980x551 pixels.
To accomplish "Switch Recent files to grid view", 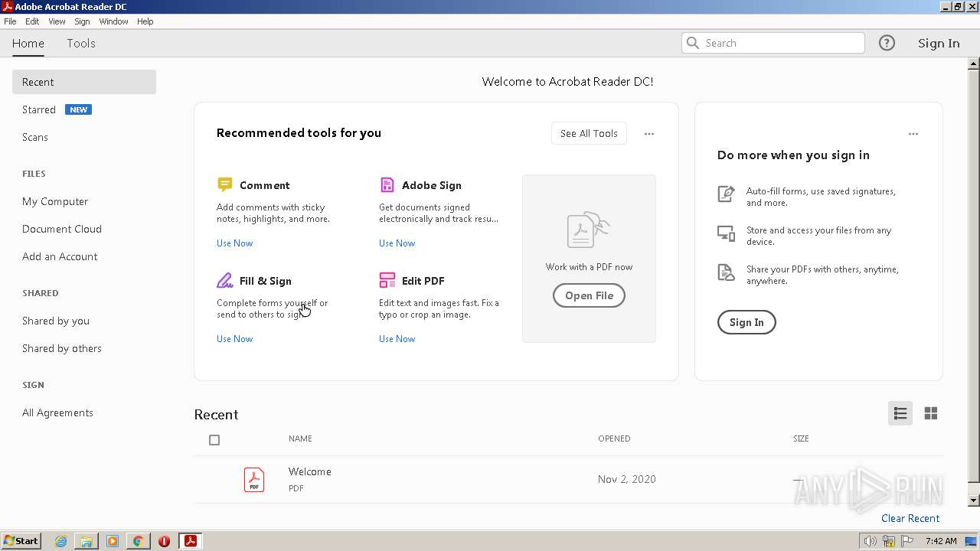I will point(931,413).
